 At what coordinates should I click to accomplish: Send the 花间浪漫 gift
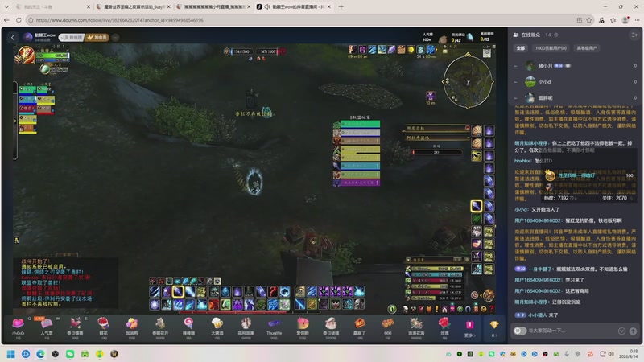point(246,327)
